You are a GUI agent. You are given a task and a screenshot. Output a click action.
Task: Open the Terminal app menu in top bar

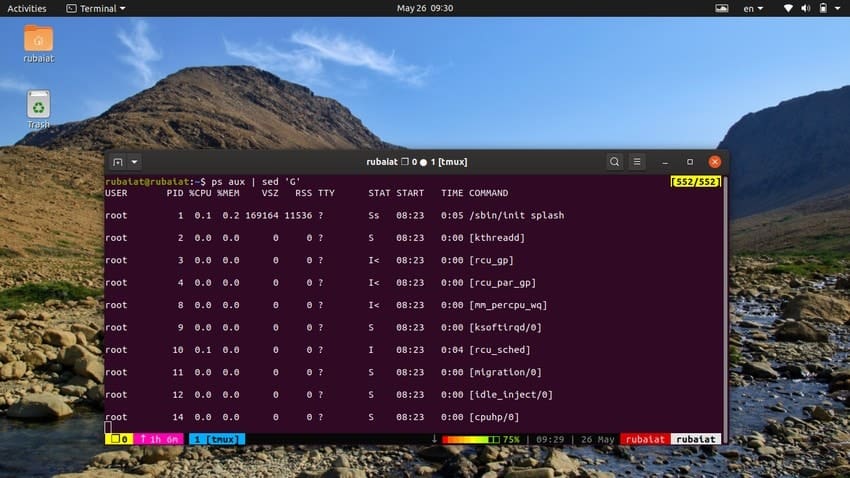click(96, 8)
